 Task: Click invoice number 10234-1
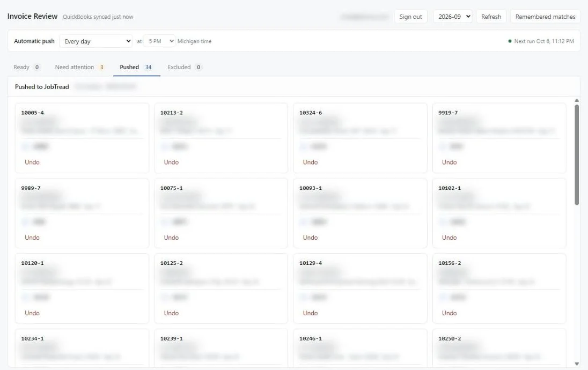[x=32, y=338]
